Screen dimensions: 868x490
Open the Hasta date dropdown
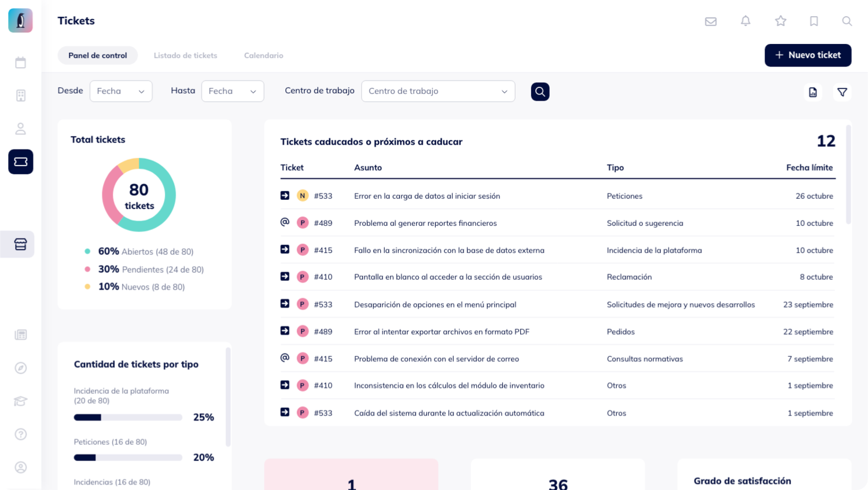tap(233, 91)
